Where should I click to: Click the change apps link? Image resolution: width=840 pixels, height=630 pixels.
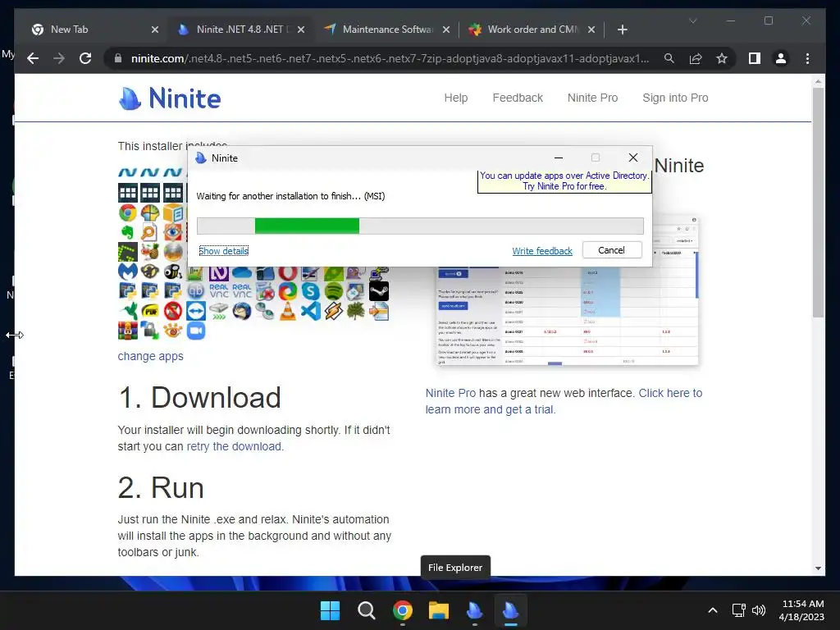[x=151, y=356]
